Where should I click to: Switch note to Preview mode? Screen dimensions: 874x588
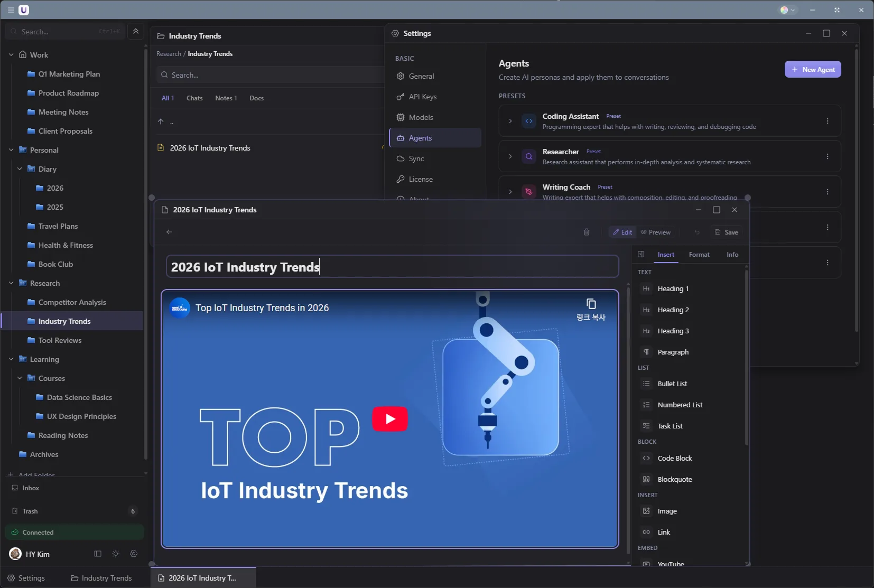point(655,232)
